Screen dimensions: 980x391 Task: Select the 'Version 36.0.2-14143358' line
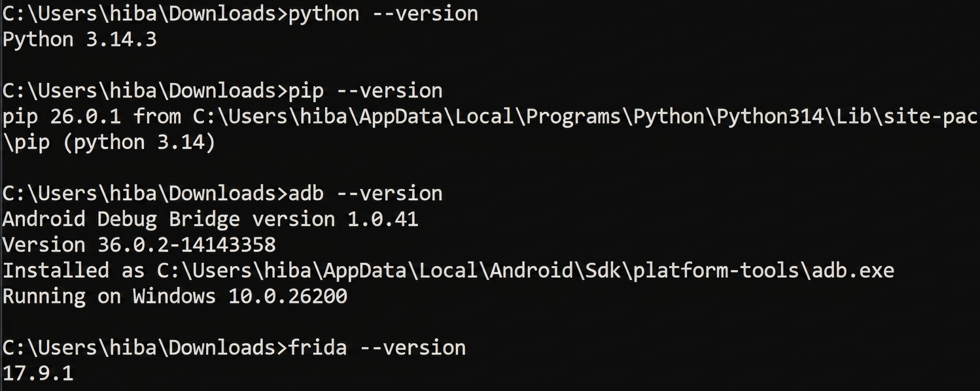[139, 245]
